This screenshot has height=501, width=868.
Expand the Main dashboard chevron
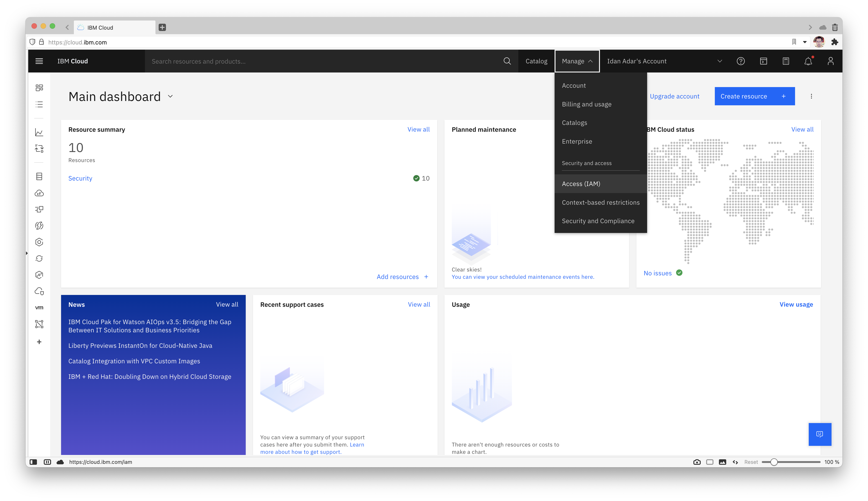(x=170, y=96)
